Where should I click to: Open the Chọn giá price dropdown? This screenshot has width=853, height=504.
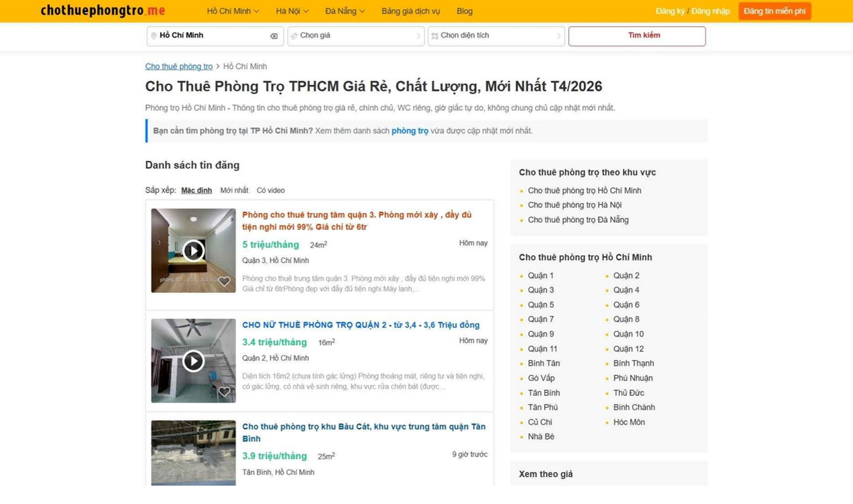pos(355,36)
